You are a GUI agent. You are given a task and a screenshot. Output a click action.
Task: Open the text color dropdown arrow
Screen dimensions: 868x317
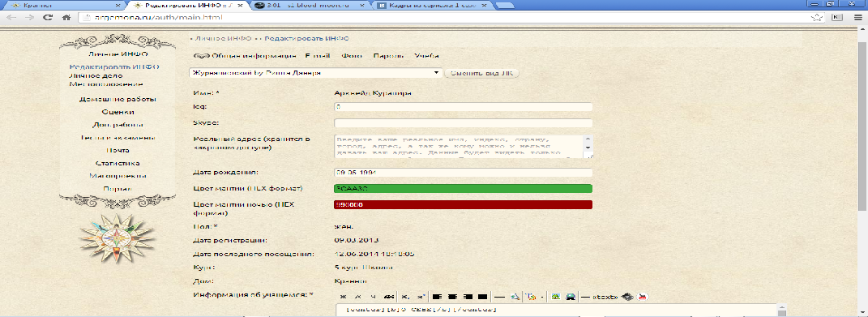coord(542,297)
